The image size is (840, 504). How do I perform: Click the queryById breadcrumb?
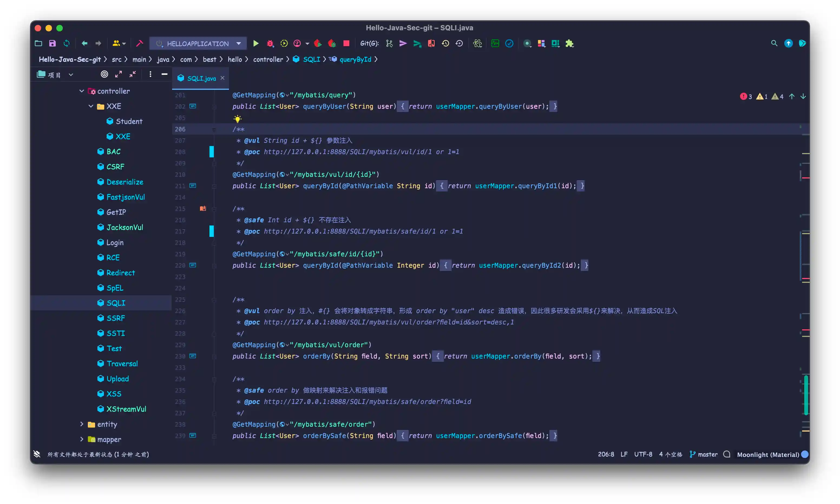[x=355, y=59]
